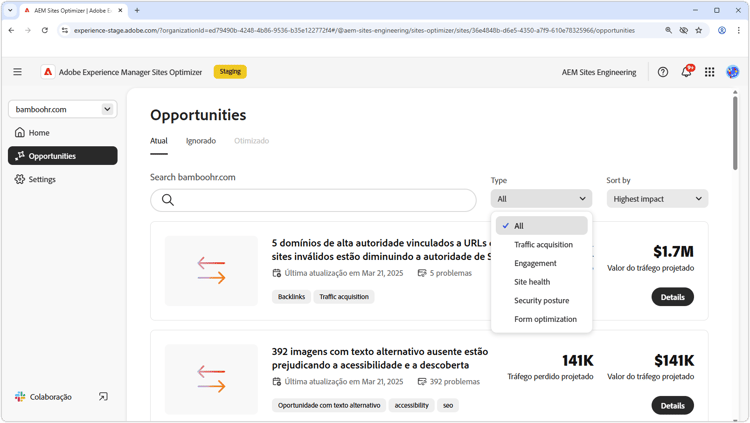The width and height of the screenshot is (750, 423).
Task: Click the first opportunity arrows thumbnail
Action: pos(211,271)
